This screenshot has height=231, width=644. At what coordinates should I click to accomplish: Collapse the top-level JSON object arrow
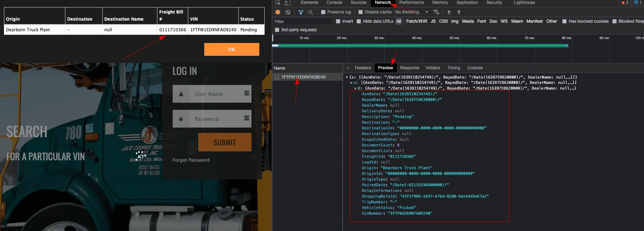click(x=347, y=77)
